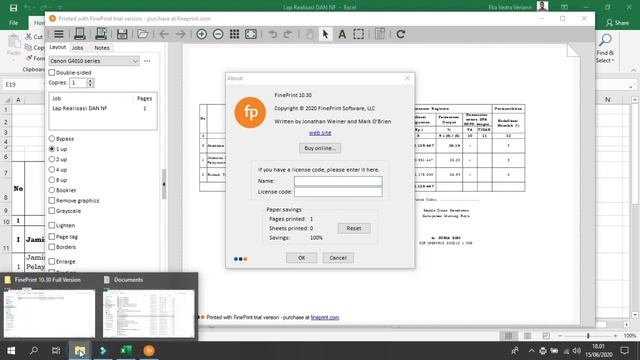Show hidden system tray icons chevron

point(531,351)
